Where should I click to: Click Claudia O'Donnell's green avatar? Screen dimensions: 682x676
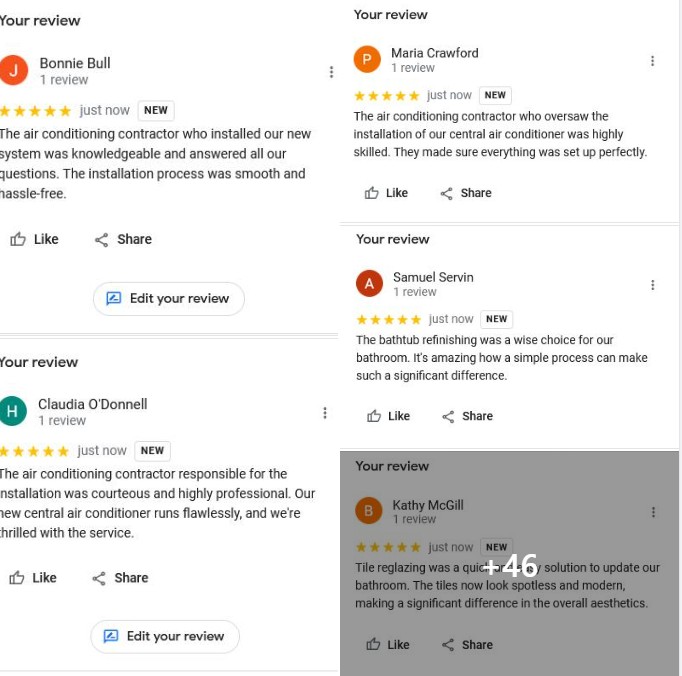13,411
